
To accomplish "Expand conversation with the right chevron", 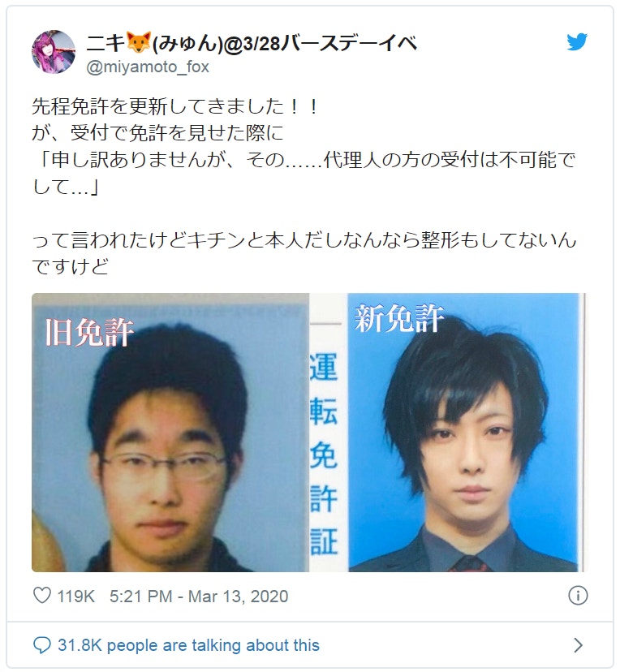I will (578, 645).
